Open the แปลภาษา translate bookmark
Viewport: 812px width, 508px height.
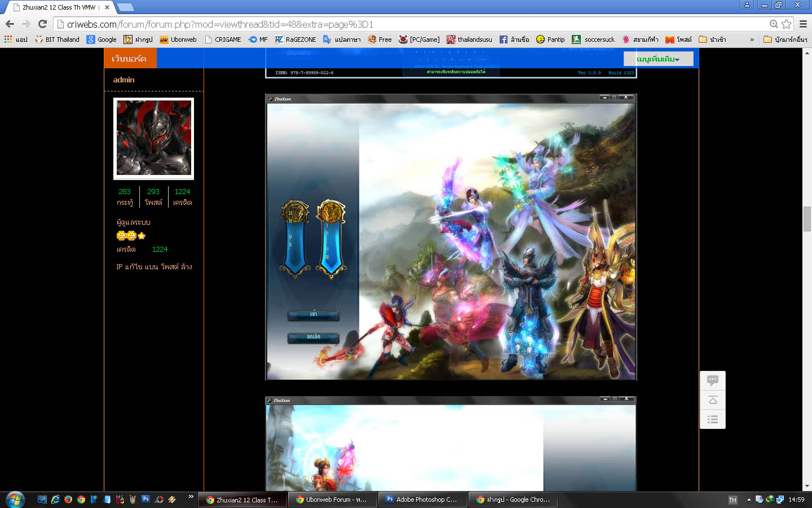(x=342, y=40)
